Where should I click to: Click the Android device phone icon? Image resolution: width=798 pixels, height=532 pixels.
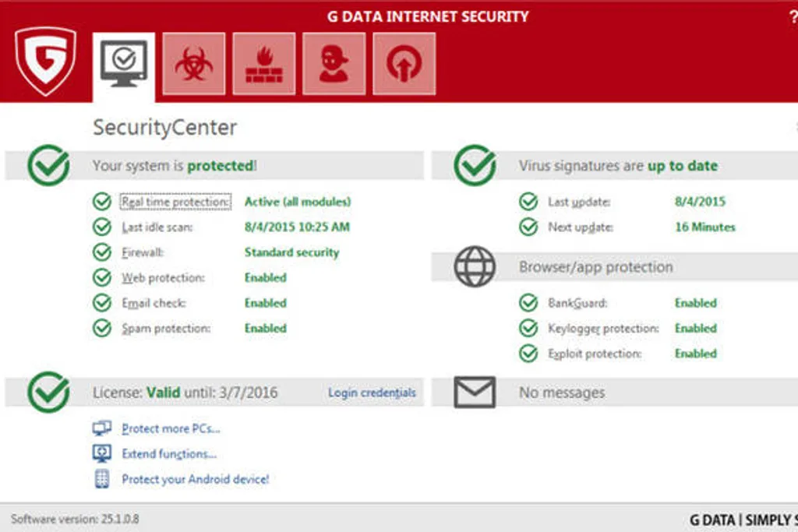[102, 478]
